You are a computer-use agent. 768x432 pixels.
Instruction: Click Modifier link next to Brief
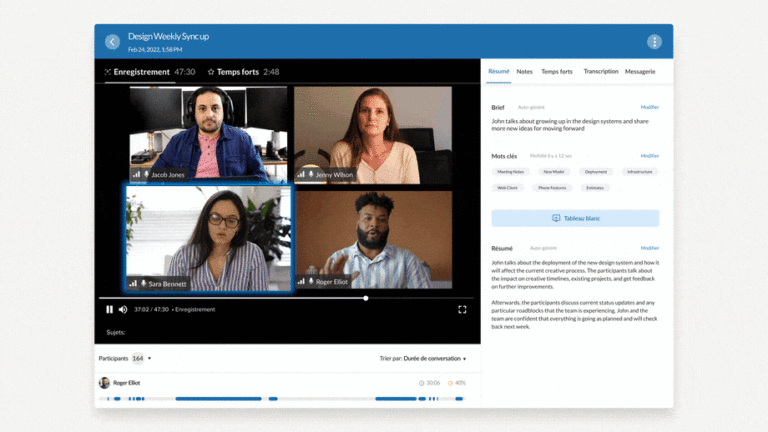point(649,107)
